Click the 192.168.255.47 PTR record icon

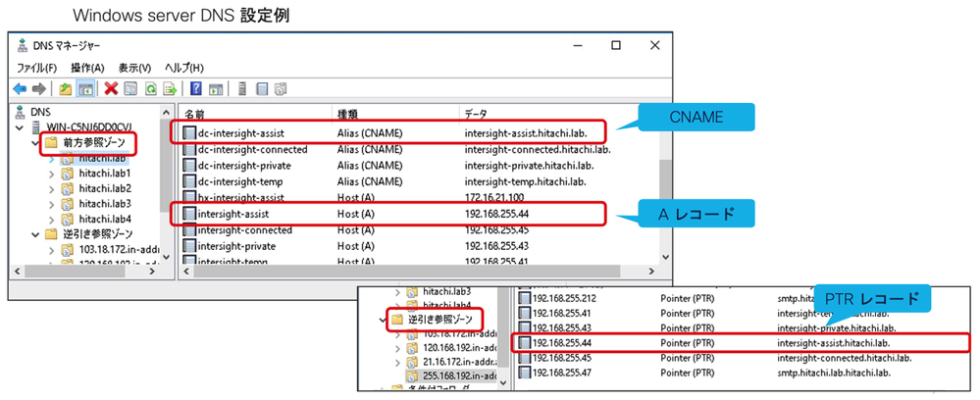click(x=524, y=374)
